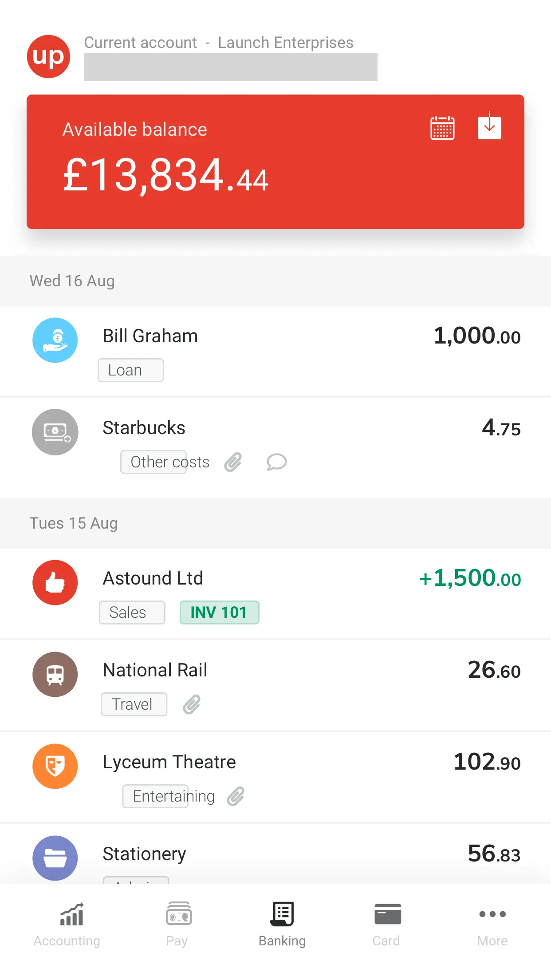Open the Starbucks comment bubble
551x980 pixels.
click(x=276, y=462)
